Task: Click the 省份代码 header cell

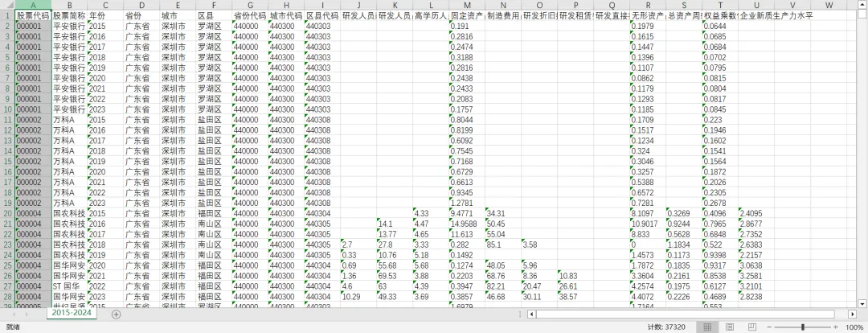Action: [x=250, y=15]
